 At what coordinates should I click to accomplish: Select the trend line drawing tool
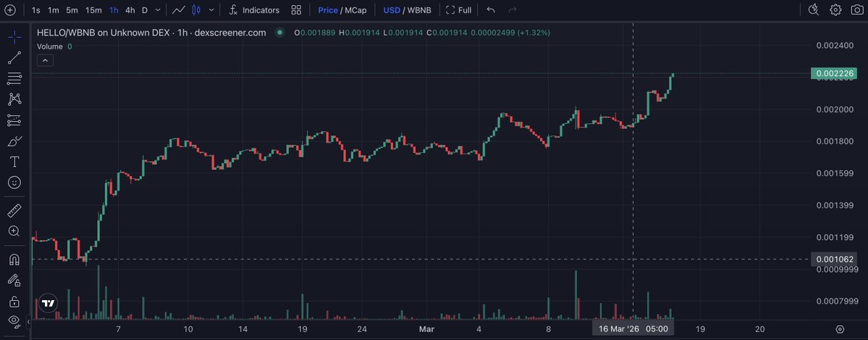14,58
